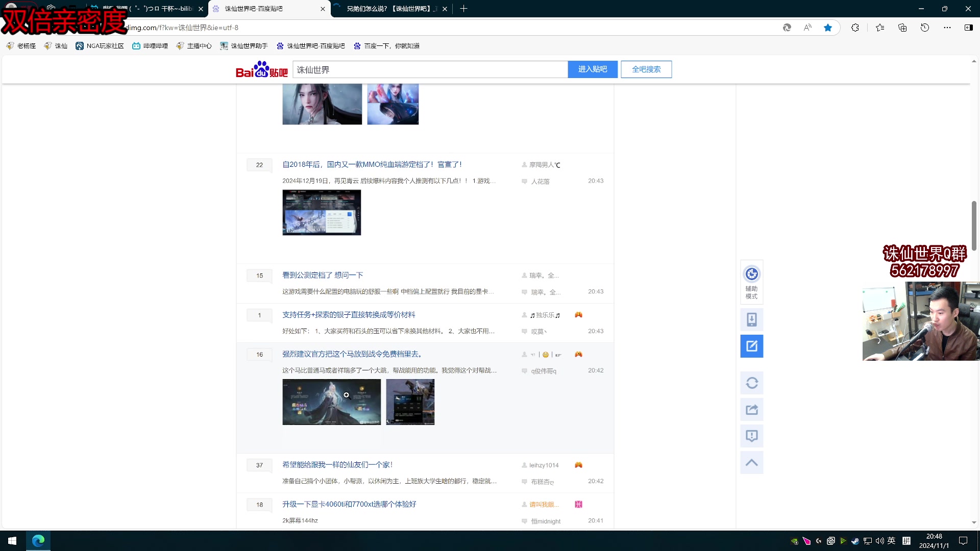
Task: Click reply count 22 badge
Action: click(259, 165)
